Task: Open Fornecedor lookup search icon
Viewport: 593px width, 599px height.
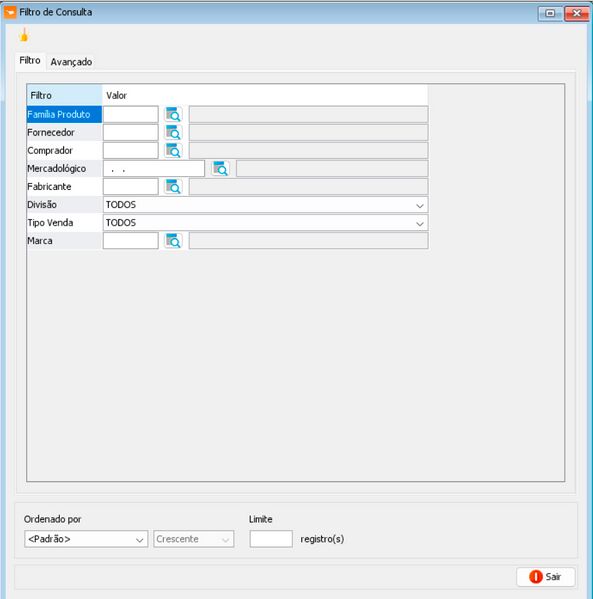Action: click(x=173, y=132)
